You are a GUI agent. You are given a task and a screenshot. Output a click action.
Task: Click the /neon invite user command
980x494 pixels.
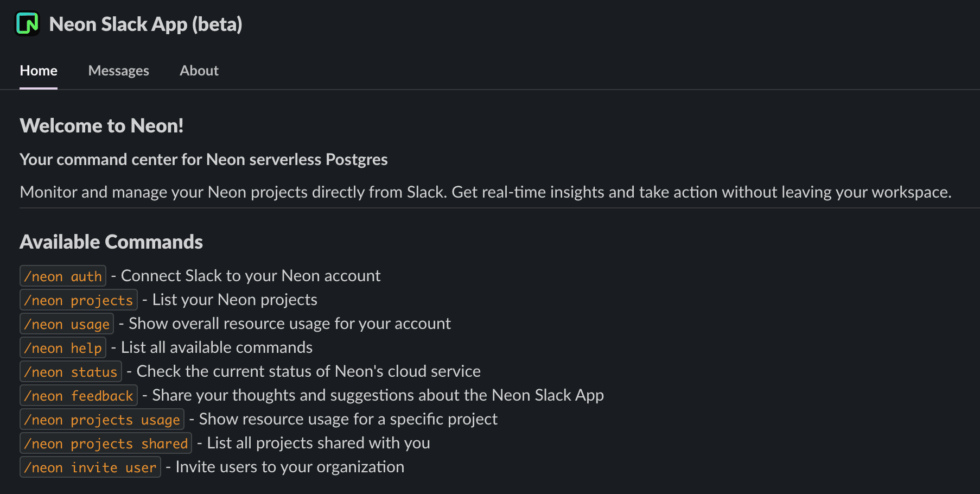90,467
